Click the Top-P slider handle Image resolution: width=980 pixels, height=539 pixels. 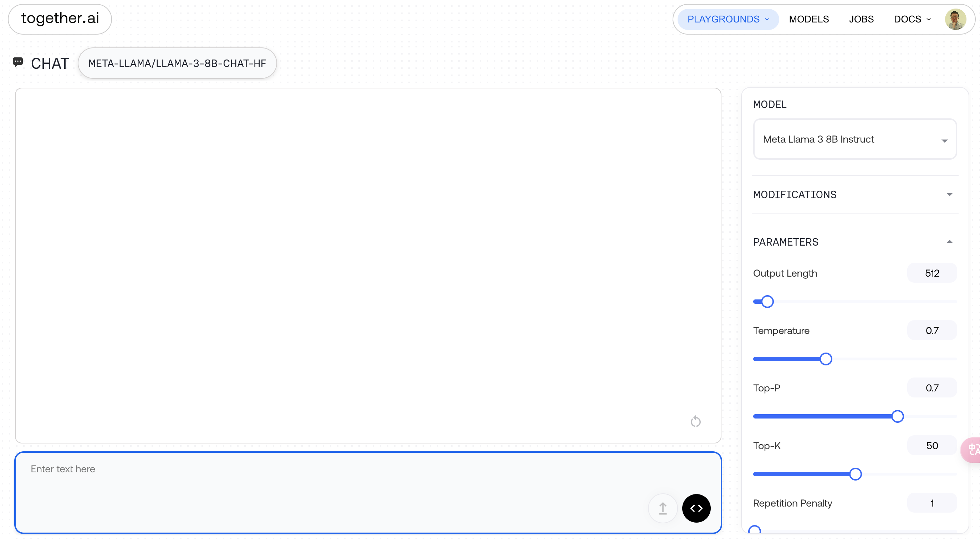point(897,416)
